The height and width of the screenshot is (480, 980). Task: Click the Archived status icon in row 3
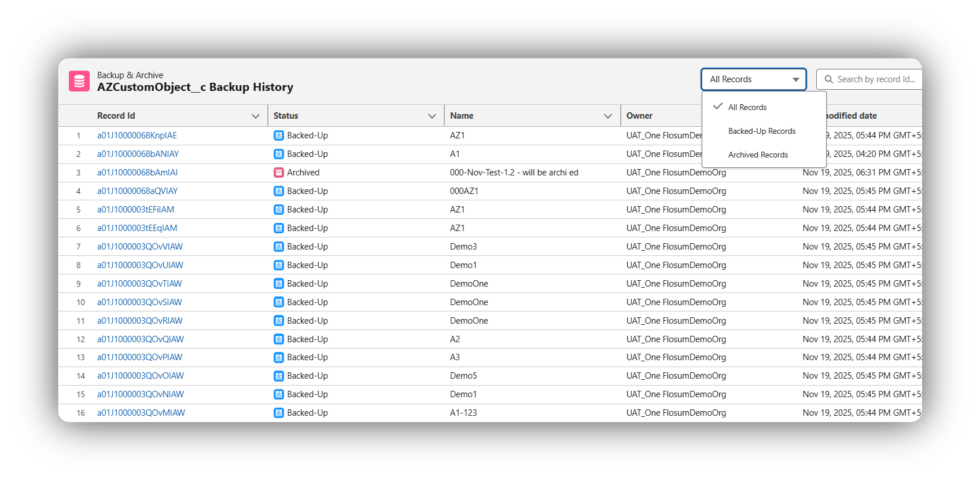(x=279, y=173)
